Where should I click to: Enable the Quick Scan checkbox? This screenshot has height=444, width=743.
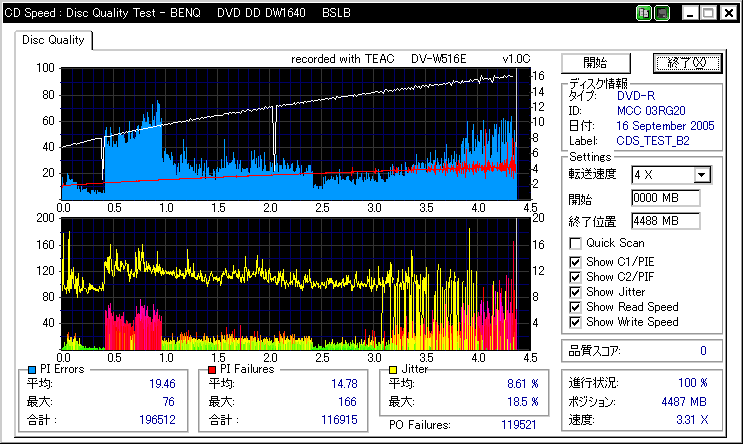(x=575, y=244)
